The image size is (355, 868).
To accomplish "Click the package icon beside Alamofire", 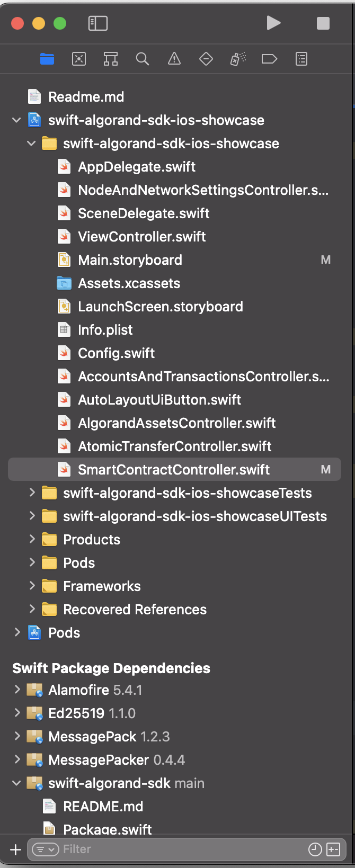I will pos(35,690).
